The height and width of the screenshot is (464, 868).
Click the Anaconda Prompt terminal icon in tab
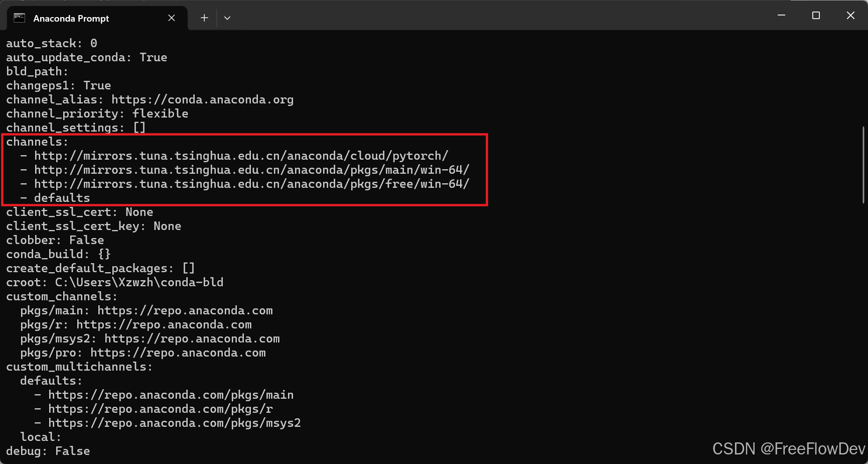point(19,18)
